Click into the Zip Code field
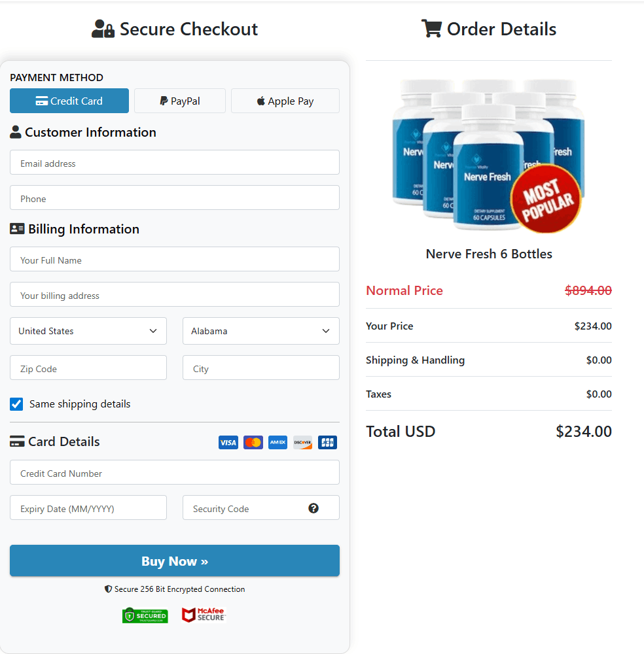This screenshot has height=654, width=644. click(x=88, y=368)
